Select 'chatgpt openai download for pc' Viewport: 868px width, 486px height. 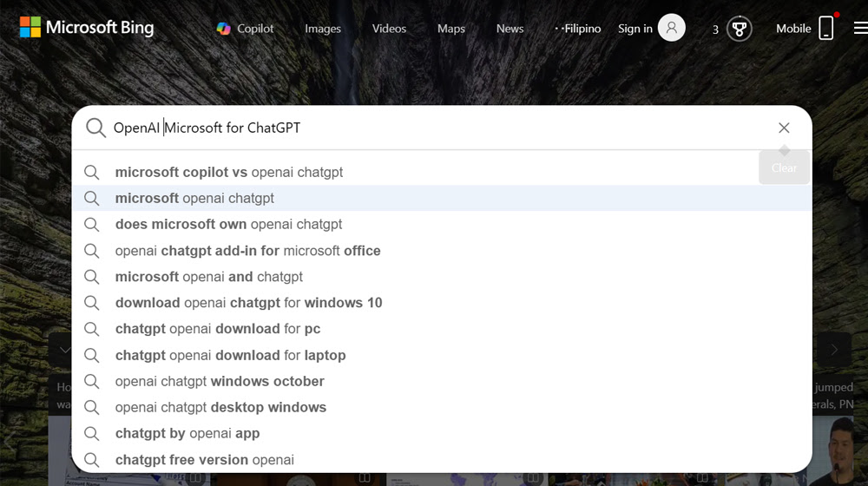[442, 329]
